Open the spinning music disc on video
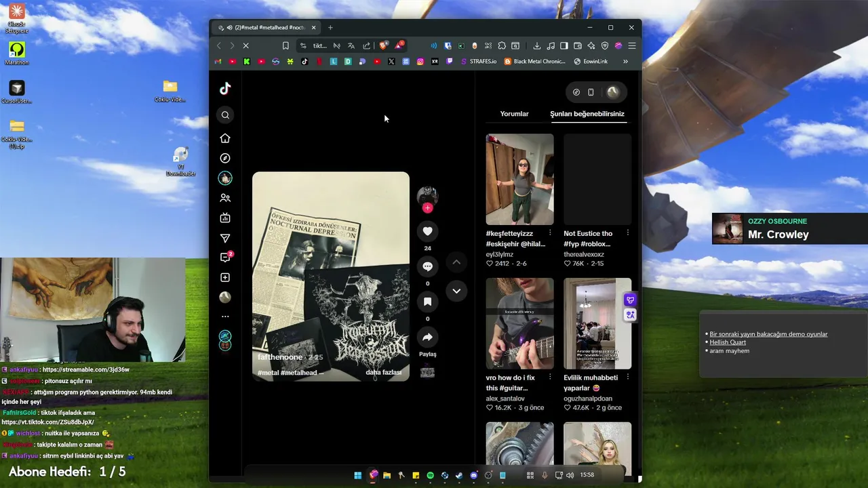 click(x=427, y=371)
